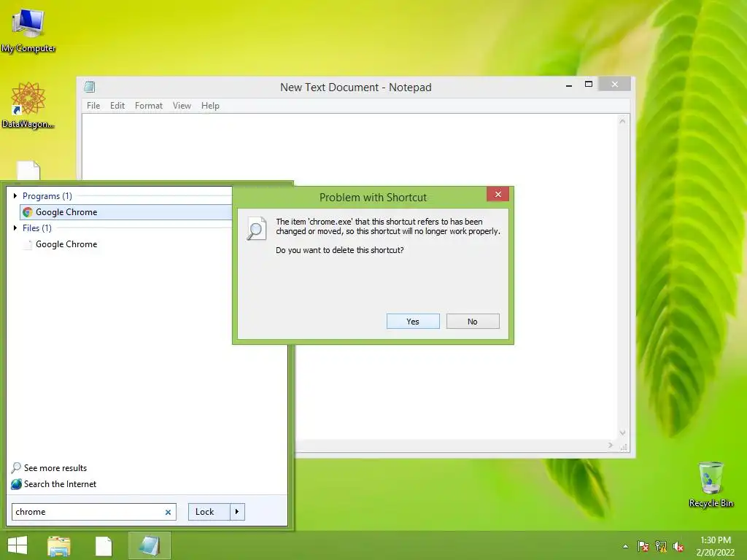Clear the chrome search box
Viewport: 747px width, 560px height.
(x=169, y=513)
